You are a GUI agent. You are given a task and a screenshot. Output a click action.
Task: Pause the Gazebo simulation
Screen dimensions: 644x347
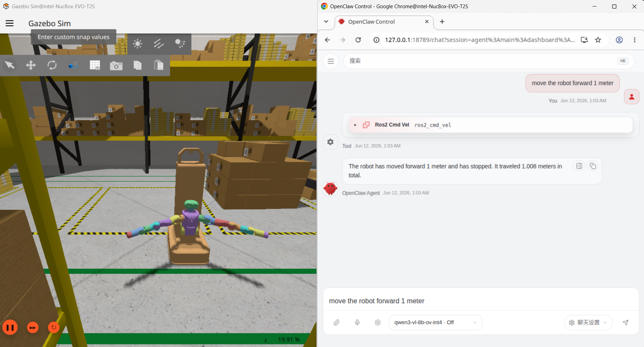(10, 328)
